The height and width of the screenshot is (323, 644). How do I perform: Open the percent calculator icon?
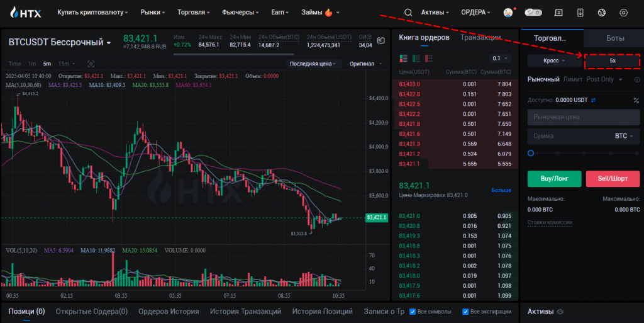[636, 100]
